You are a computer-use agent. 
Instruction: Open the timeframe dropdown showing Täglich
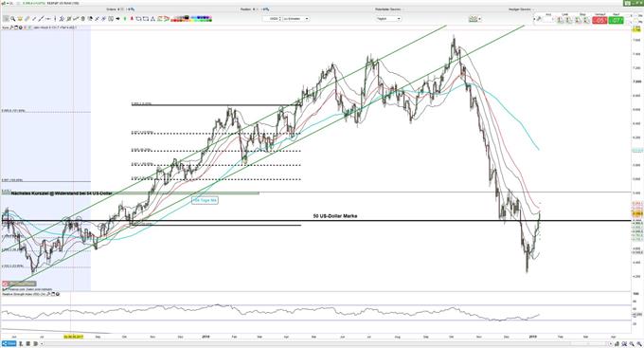388,19
